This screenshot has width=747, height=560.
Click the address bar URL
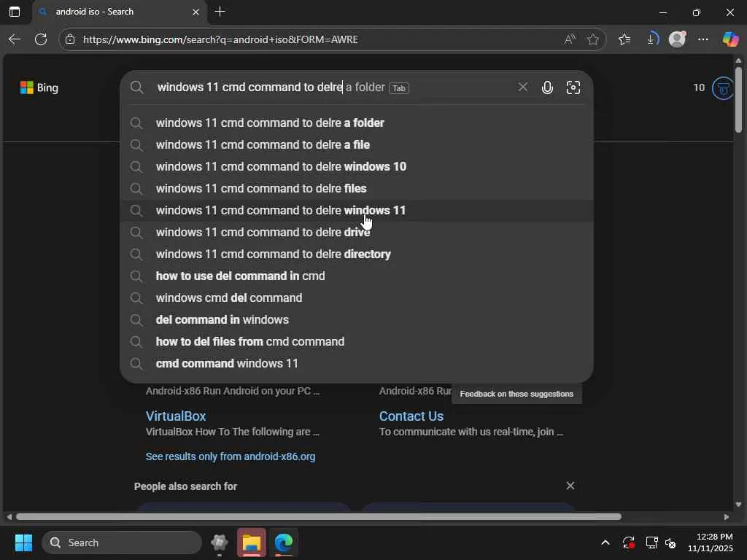tap(220, 39)
